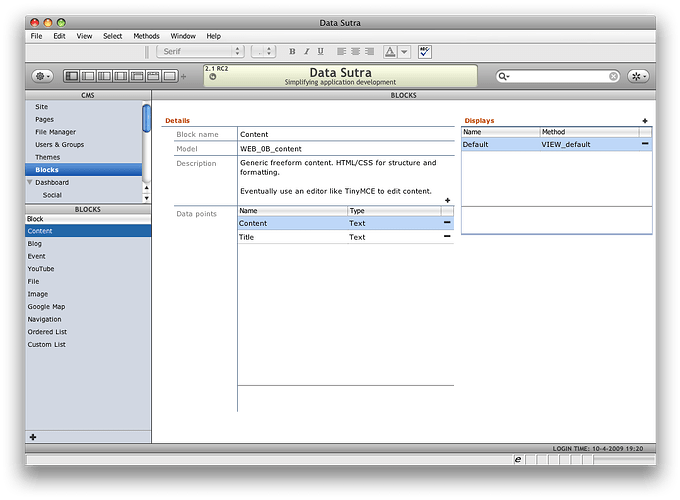
Task: Open the font color dropdown arrow
Action: (x=404, y=52)
